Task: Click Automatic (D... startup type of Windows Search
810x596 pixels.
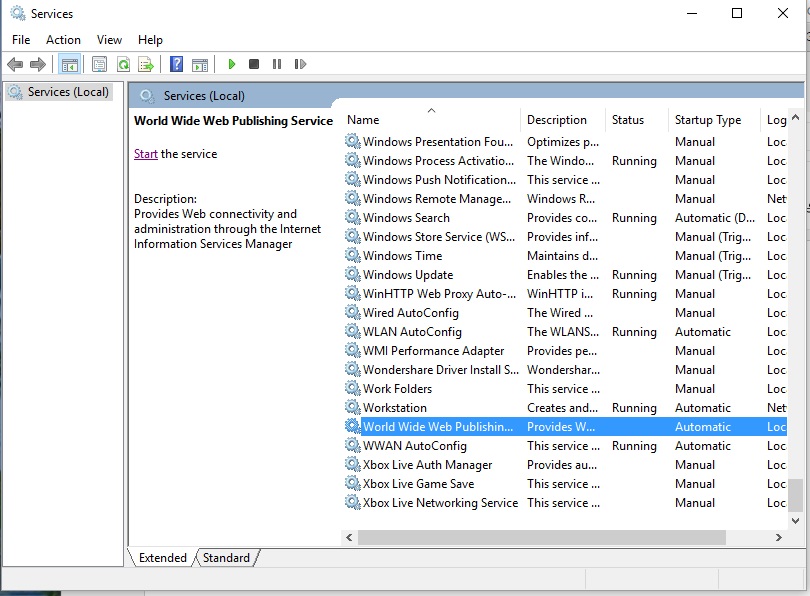Action: 715,218
